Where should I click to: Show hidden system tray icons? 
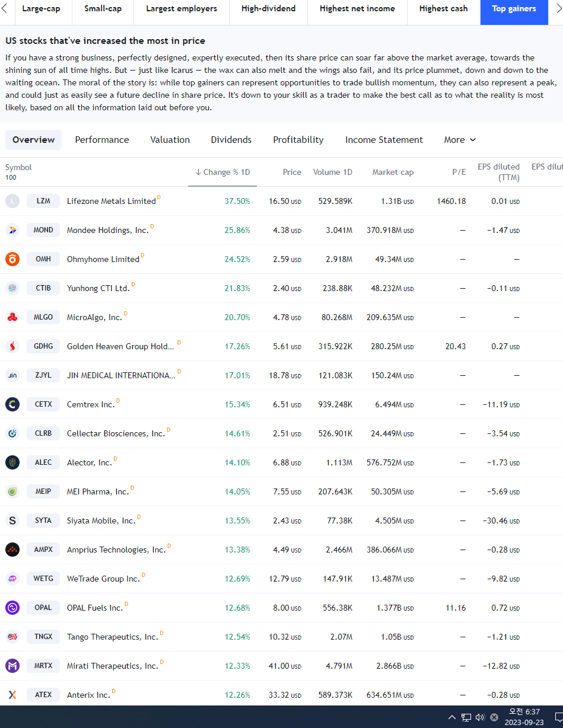click(452, 717)
